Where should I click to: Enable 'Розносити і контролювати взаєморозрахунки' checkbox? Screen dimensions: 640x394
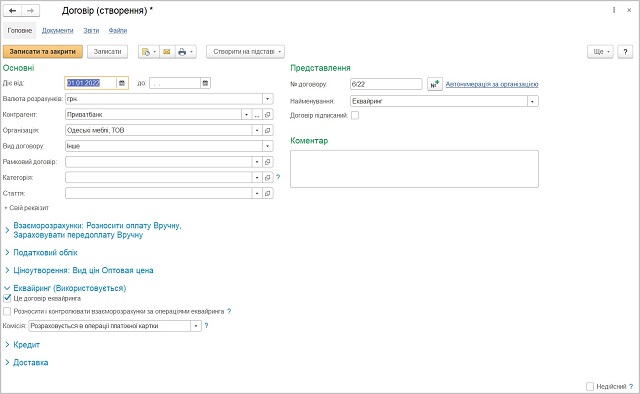coord(7,312)
